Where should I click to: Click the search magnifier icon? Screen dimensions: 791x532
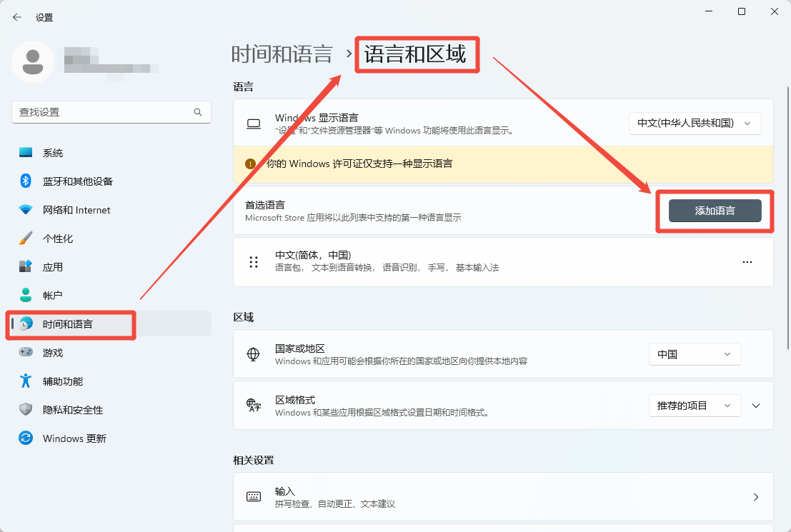tap(198, 112)
